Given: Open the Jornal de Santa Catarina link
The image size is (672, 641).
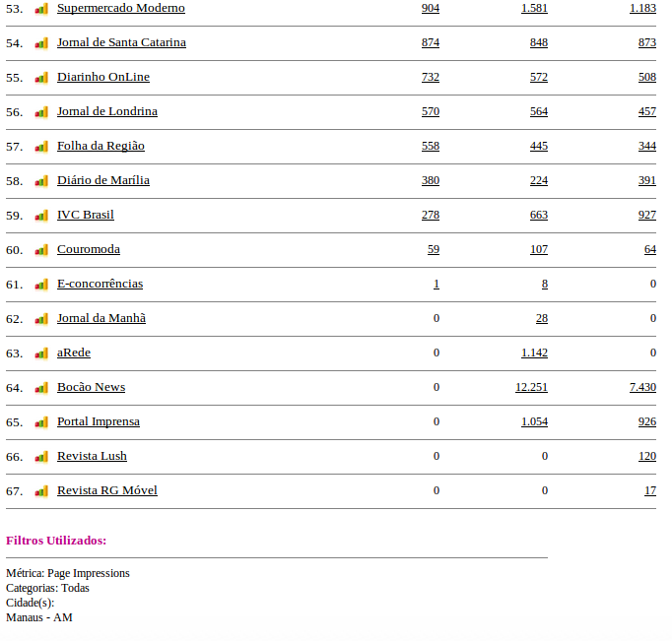Looking at the screenshot, I should point(121,42).
